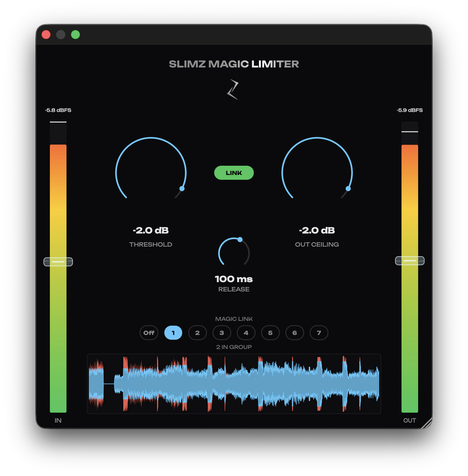
Task: Click the -5.9 dBFS output peak reading
Action: tap(410, 110)
